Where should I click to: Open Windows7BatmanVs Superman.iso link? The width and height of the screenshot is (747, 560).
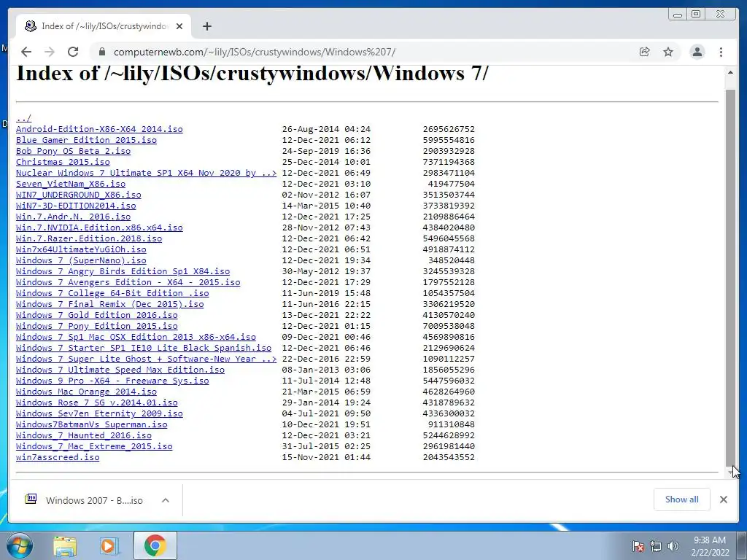coord(91,425)
